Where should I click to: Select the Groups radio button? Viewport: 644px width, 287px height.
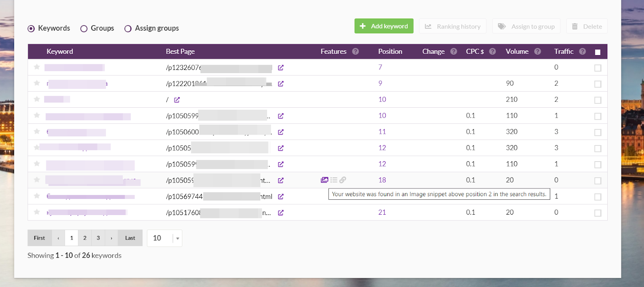(x=84, y=29)
